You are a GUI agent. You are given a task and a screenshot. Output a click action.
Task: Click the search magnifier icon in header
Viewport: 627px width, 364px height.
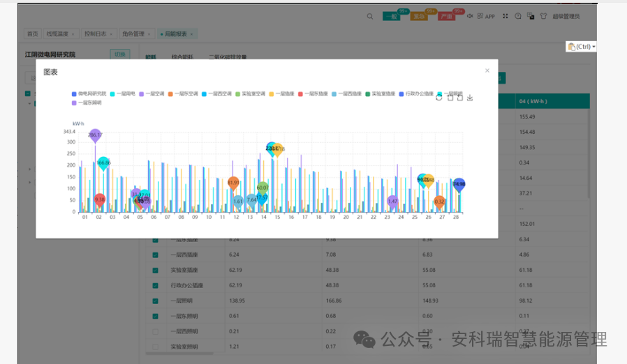click(x=370, y=16)
